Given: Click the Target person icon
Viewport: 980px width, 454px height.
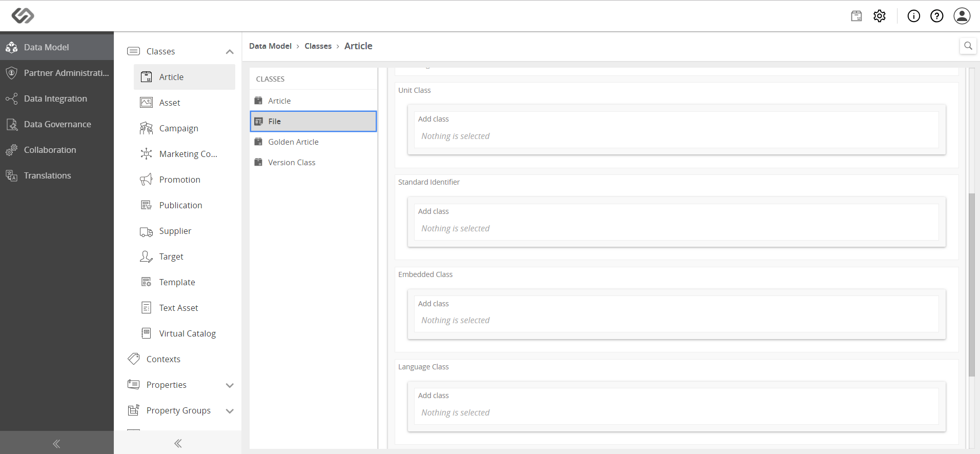Looking at the screenshot, I should [x=146, y=256].
